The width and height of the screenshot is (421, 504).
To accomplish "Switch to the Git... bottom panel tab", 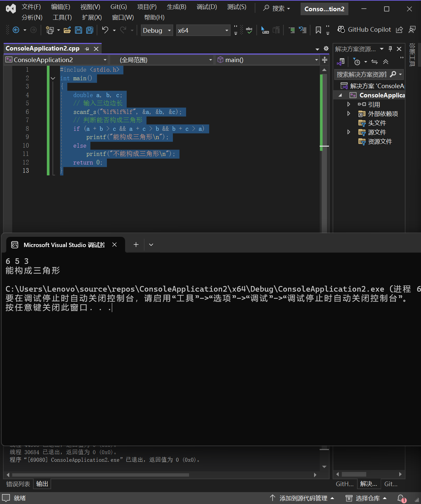I will click(391, 484).
